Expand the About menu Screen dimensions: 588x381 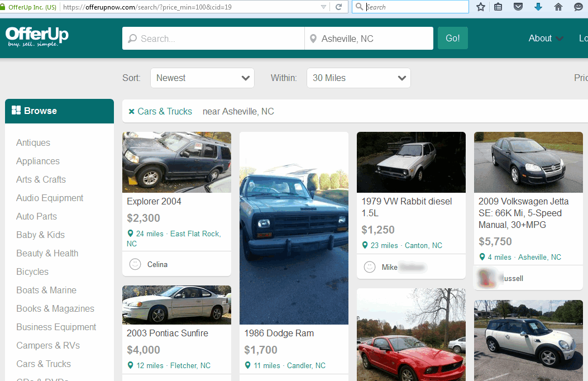click(546, 38)
